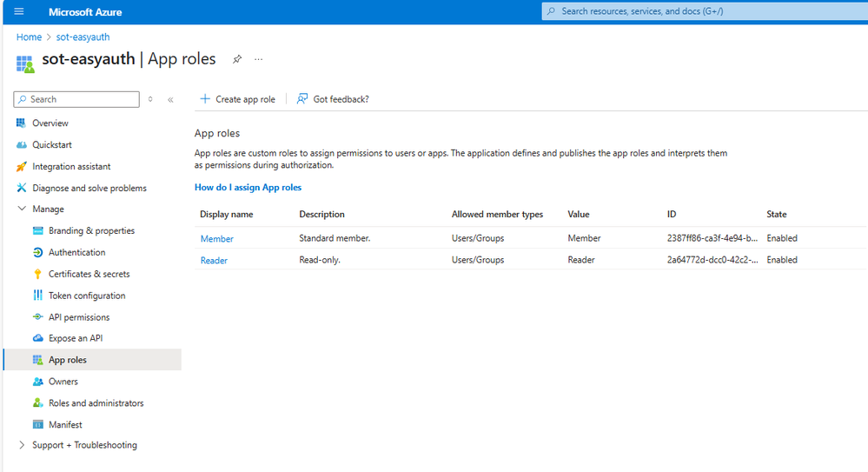
Task: Pin the sot-easyauth App roles page
Action: tap(236, 59)
